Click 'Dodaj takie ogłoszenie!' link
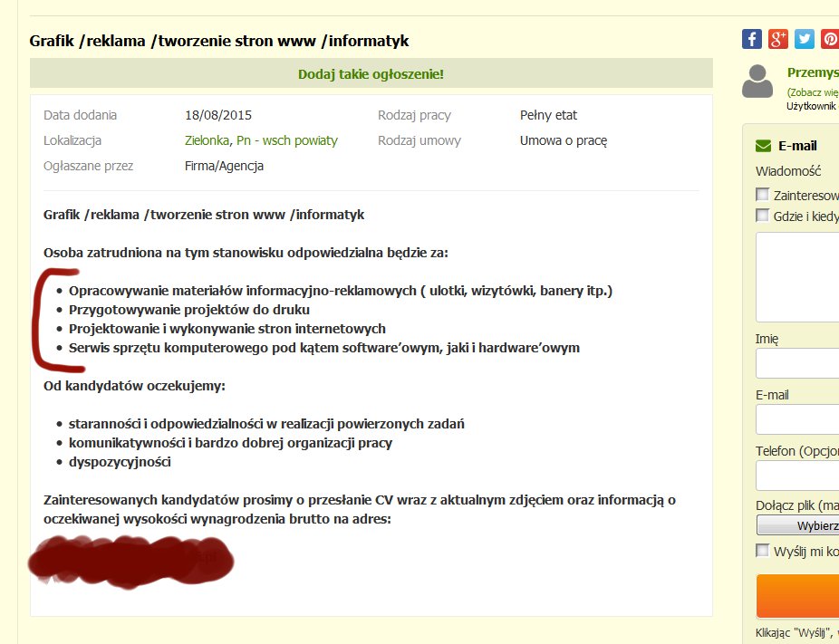 pyautogui.click(x=371, y=73)
